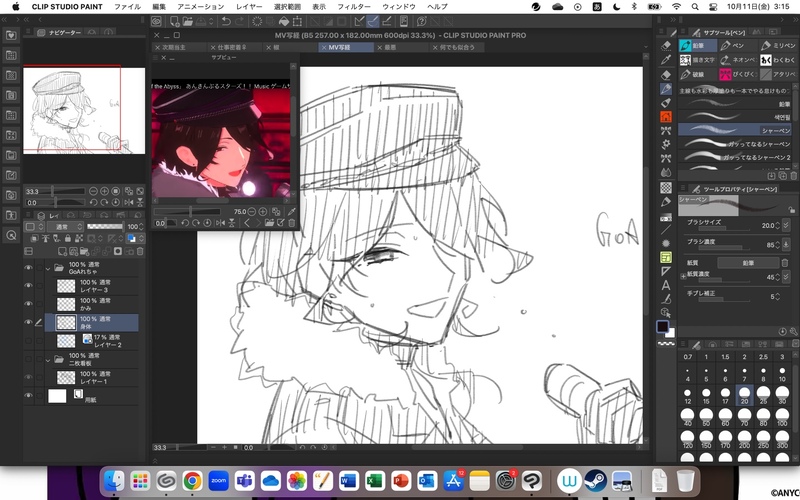This screenshot has height=500, width=800.
Task: Create a new raster layer
Action: pyautogui.click(x=62, y=252)
